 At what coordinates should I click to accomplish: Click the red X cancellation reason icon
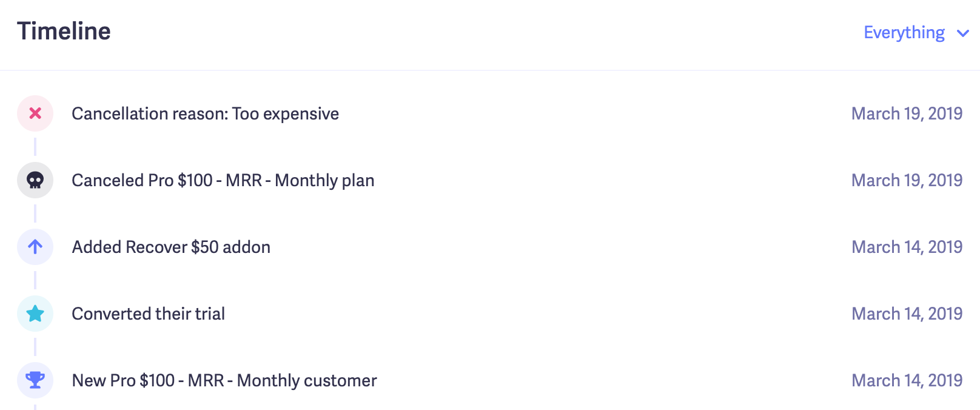35,113
